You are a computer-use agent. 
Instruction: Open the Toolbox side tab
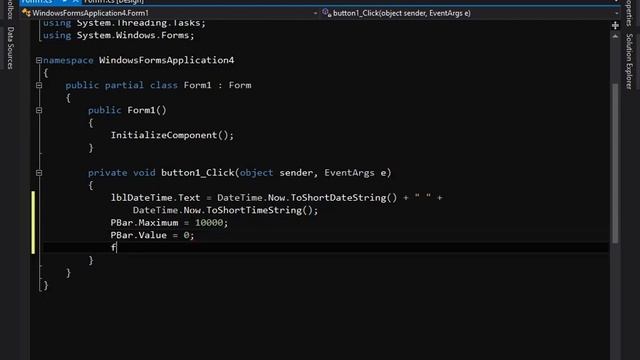11,9
